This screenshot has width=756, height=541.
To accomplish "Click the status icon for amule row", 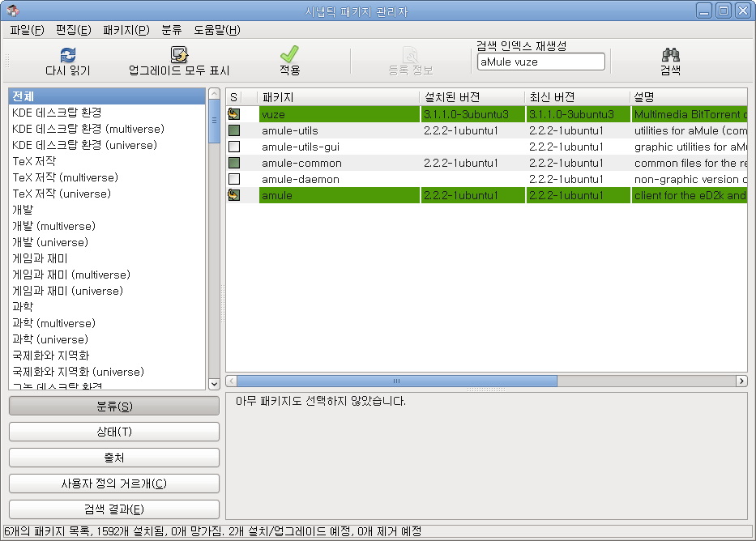I will coord(234,195).
